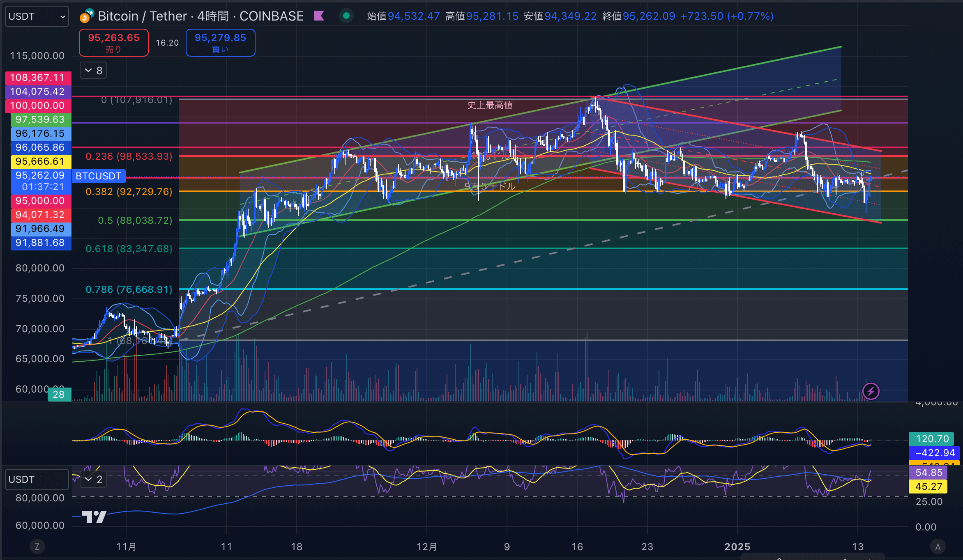Viewport: 963px width, 560px height.
Task: Click the 始値 94,532.47 open value
Action: click(403, 16)
